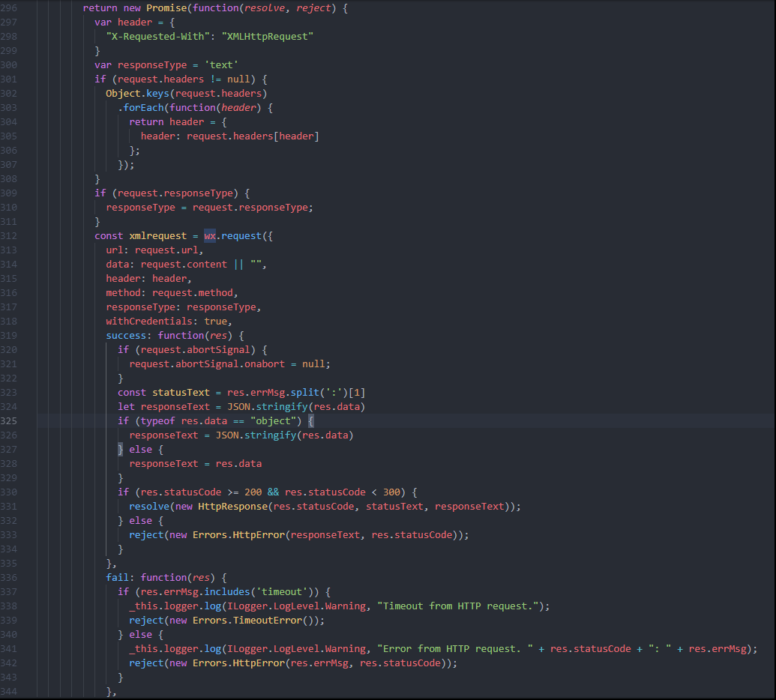Click responseType on the left of line 310
This screenshot has width=776, height=700.
point(140,208)
